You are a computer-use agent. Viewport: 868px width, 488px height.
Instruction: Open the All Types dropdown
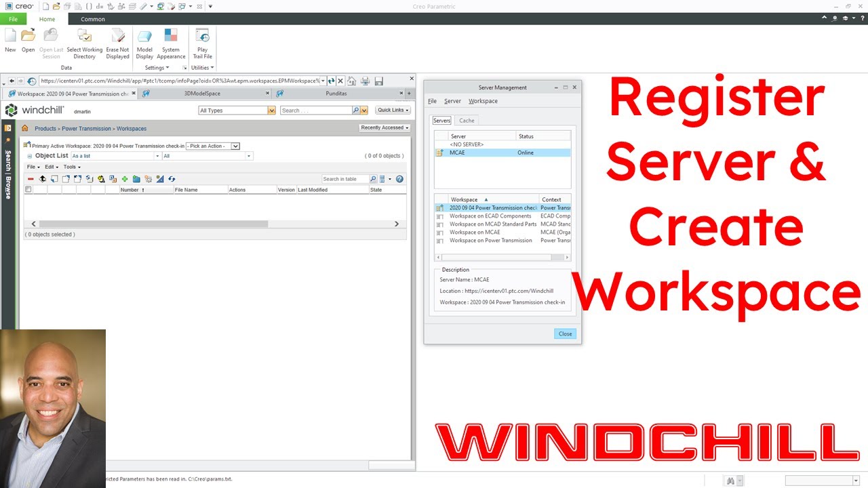(x=237, y=110)
